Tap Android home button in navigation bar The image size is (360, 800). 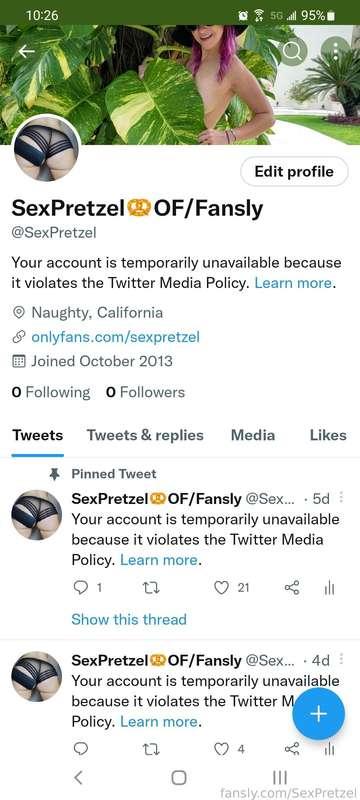click(x=178, y=778)
